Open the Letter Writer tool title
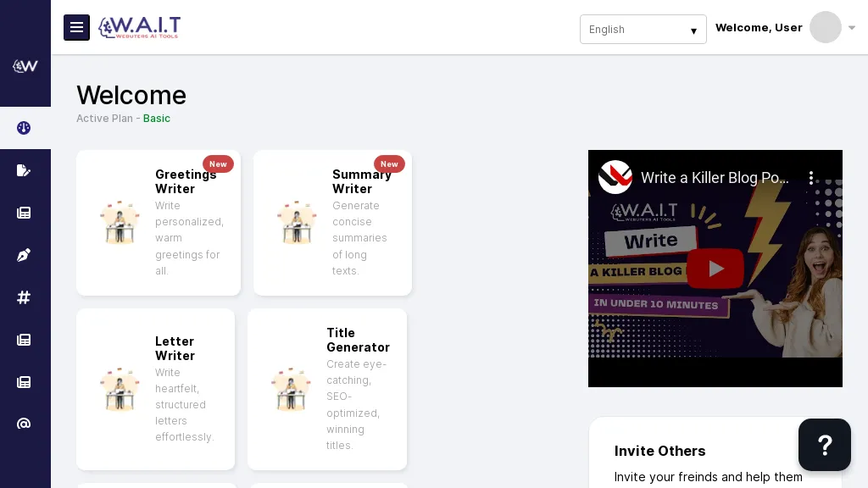Viewport: 868px width, 488px height. click(175, 348)
